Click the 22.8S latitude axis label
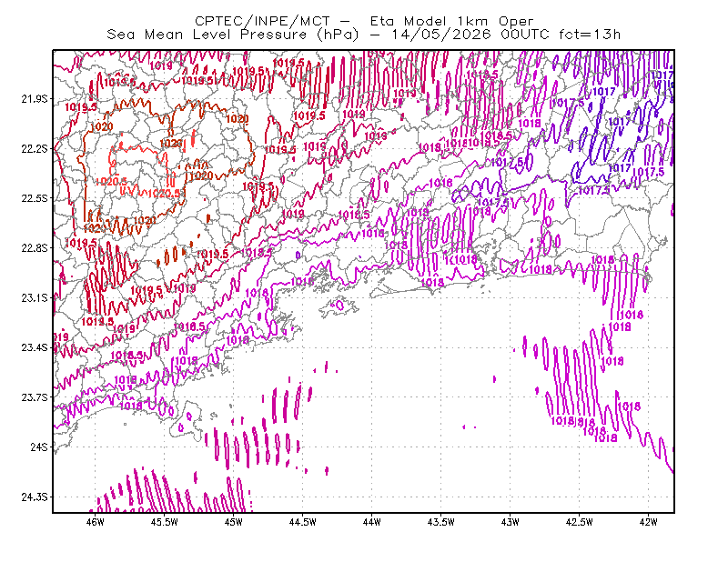The width and height of the screenshot is (728, 562). click(35, 248)
